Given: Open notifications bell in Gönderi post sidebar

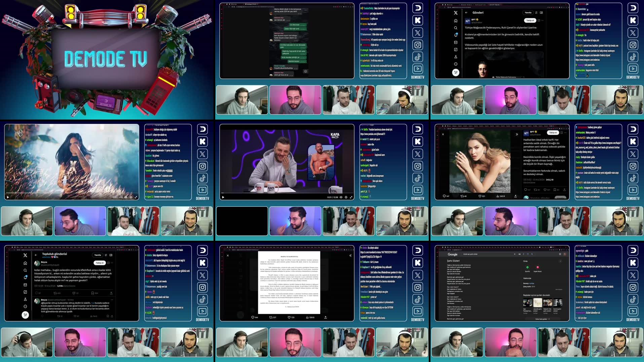Looking at the screenshot, I should tap(456, 35).
